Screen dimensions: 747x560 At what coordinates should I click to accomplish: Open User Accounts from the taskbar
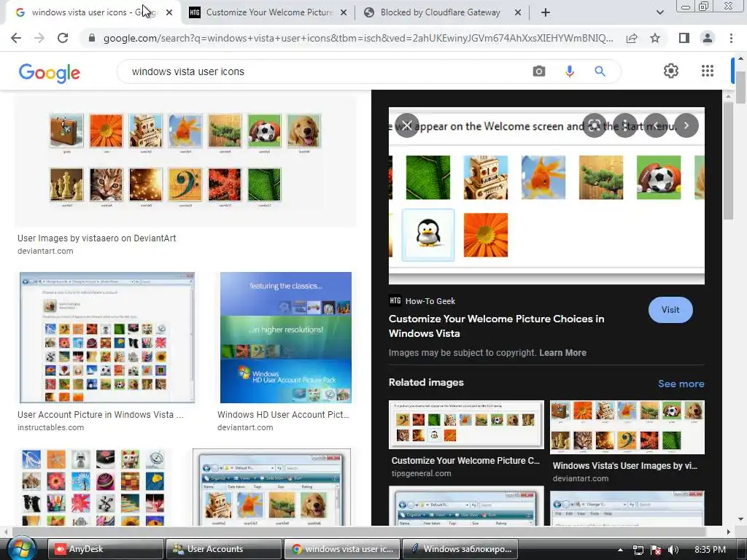pos(223,549)
